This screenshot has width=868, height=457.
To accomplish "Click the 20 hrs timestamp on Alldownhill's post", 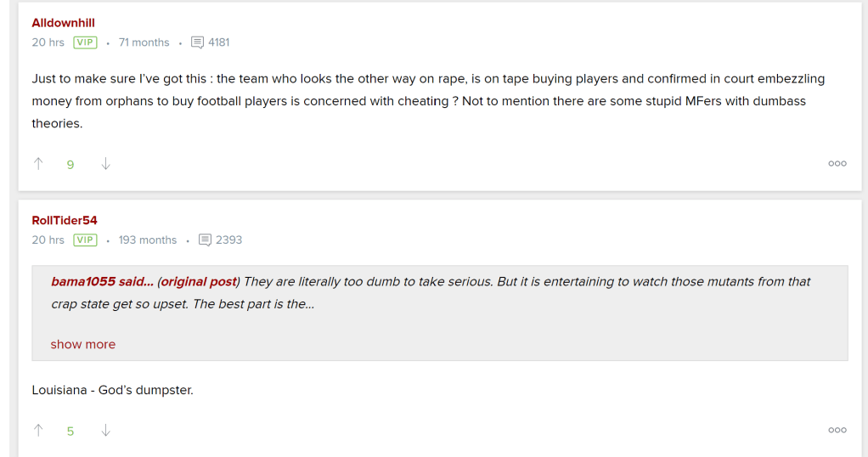I will point(48,42).
